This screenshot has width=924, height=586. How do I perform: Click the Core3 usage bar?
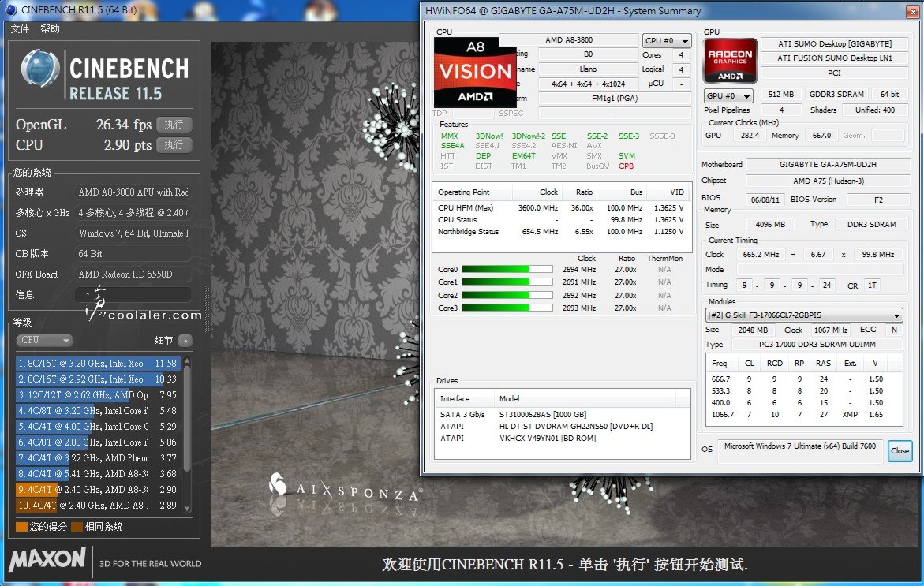click(507, 308)
